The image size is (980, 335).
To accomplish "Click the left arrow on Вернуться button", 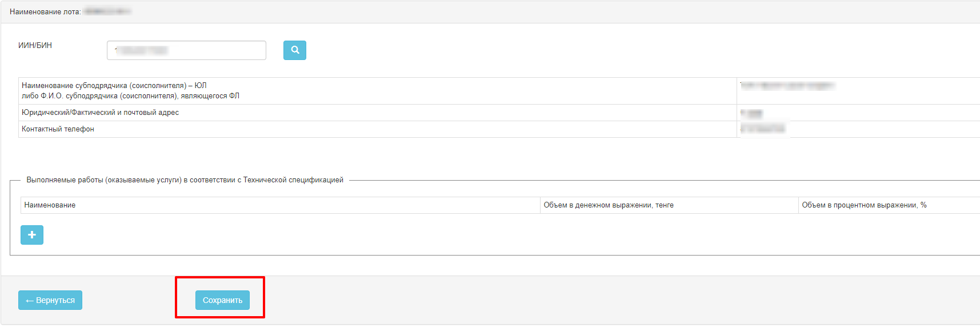I will (x=30, y=301).
